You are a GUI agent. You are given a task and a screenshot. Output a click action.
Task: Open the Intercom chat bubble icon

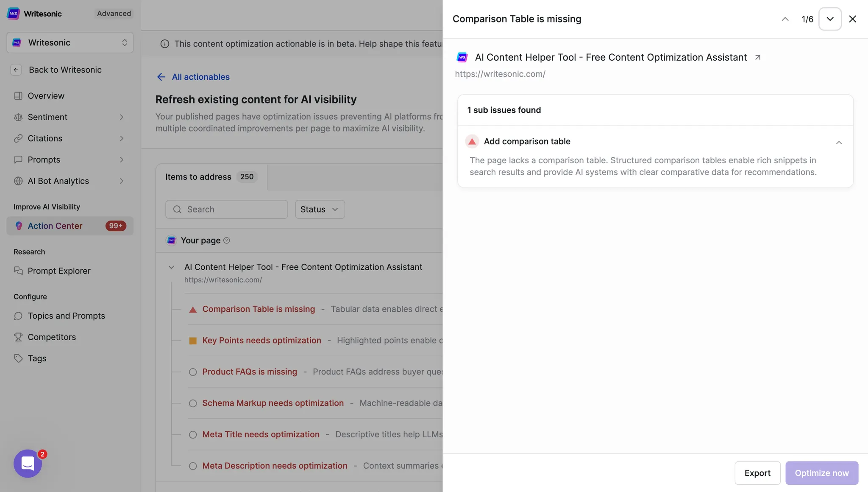point(28,464)
